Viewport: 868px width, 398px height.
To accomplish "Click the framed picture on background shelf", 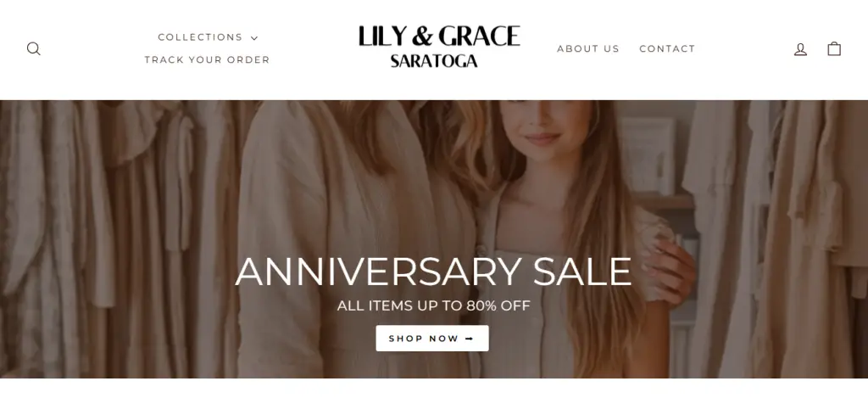I will coord(648,156).
